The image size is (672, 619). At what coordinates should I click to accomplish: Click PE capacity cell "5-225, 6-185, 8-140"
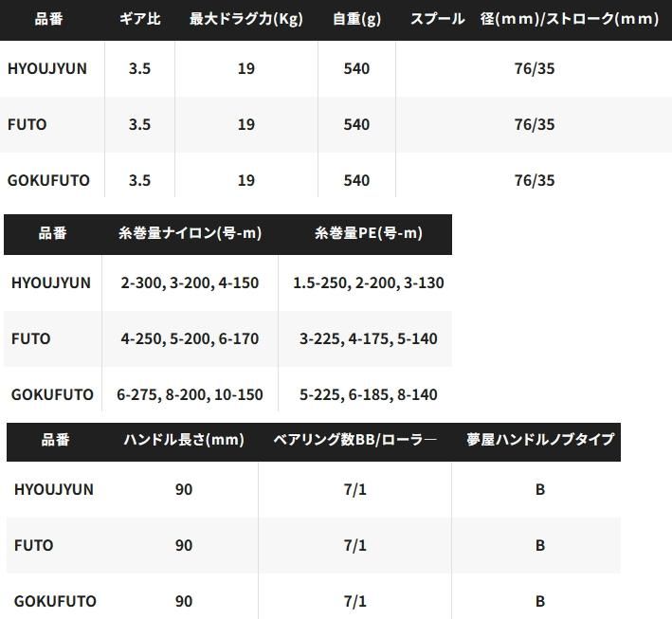pyautogui.click(x=368, y=394)
